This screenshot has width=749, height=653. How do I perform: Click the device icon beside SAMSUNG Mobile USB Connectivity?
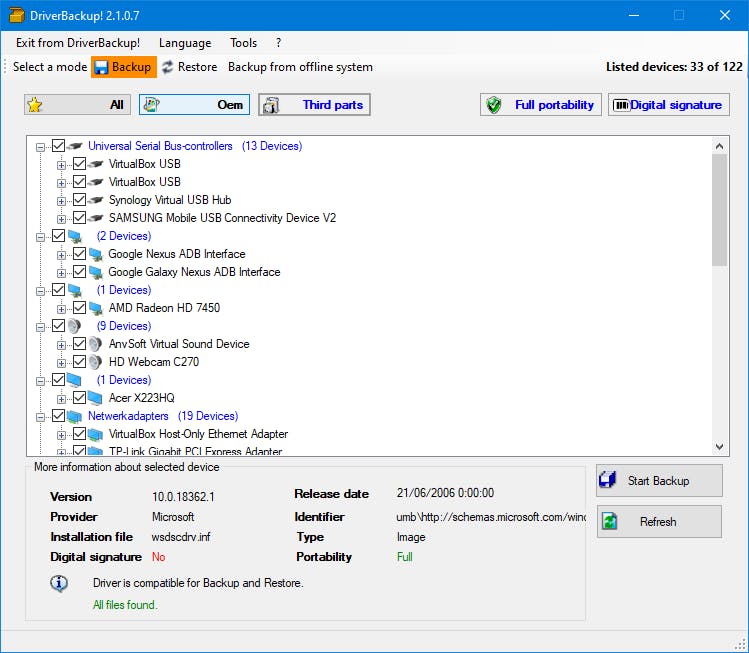coord(96,218)
